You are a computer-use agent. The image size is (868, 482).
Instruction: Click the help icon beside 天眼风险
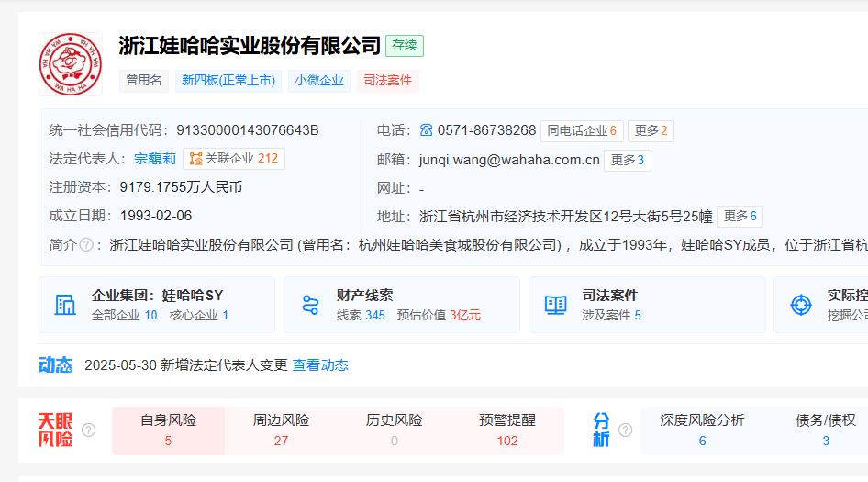[89, 431]
